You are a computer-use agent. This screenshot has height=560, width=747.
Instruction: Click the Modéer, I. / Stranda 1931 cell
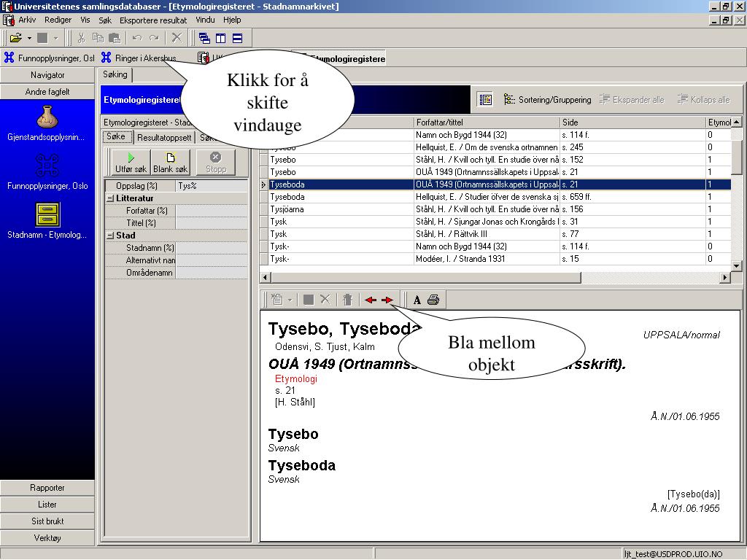coord(487,259)
